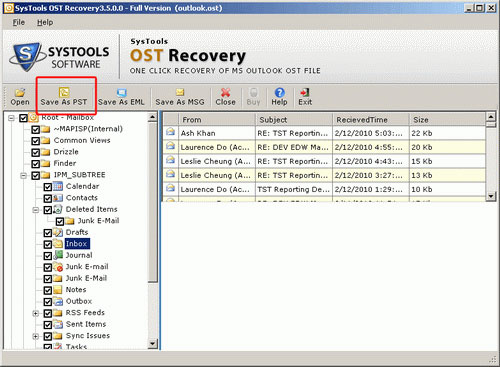This screenshot has height=367, width=500.
Task: Click the folder tree scrollbar thumb
Action: (152, 202)
